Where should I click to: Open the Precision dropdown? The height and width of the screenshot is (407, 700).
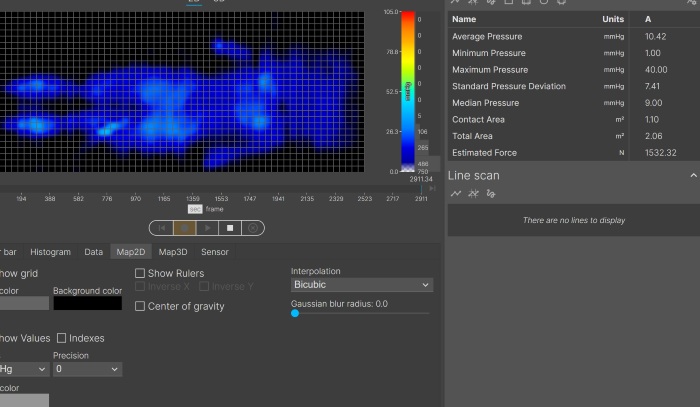88,369
